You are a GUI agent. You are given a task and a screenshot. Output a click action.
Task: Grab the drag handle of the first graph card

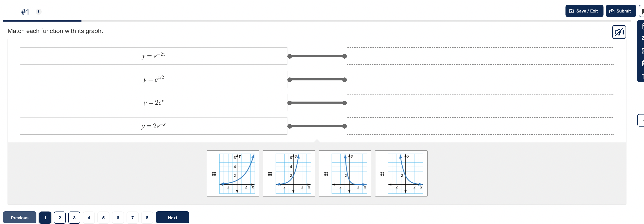pyautogui.click(x=214, y=173)
